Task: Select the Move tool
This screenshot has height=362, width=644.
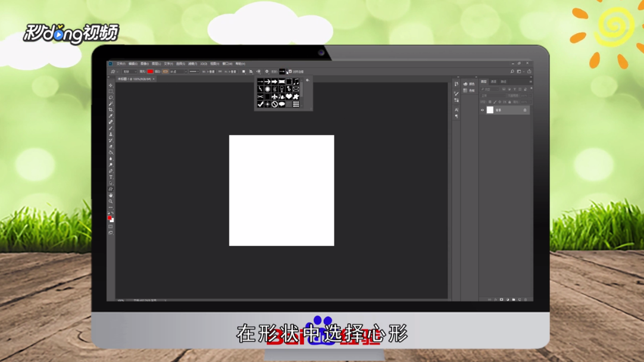Action: pos(111,86)
